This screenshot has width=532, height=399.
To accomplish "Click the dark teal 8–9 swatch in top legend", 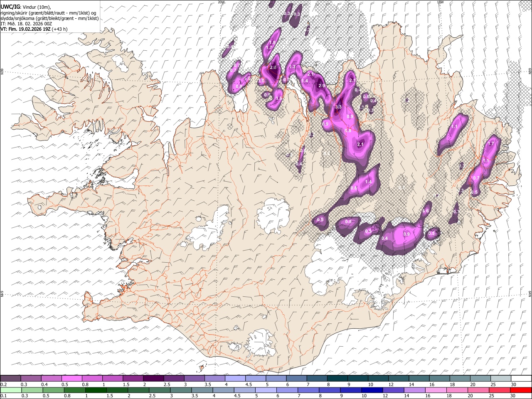I will pos(337,379).
